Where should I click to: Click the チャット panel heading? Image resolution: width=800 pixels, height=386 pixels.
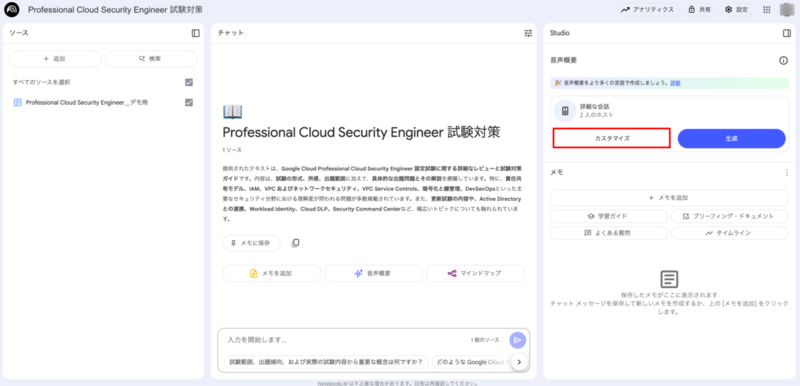point(231,33)
